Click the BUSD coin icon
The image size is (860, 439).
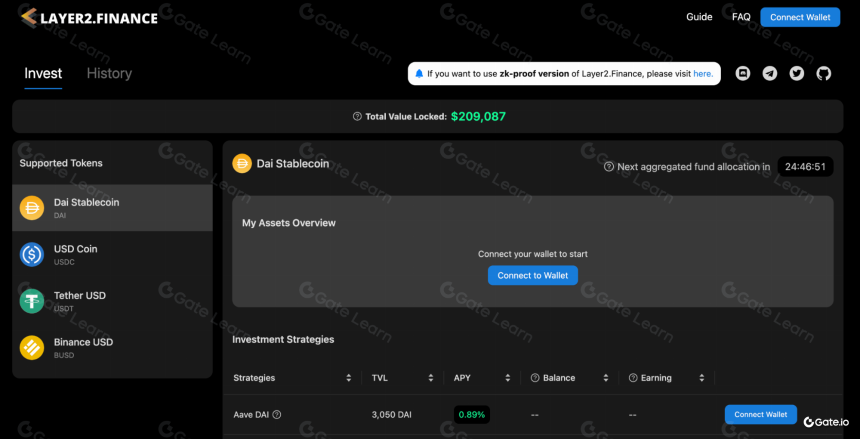[32, 348]
